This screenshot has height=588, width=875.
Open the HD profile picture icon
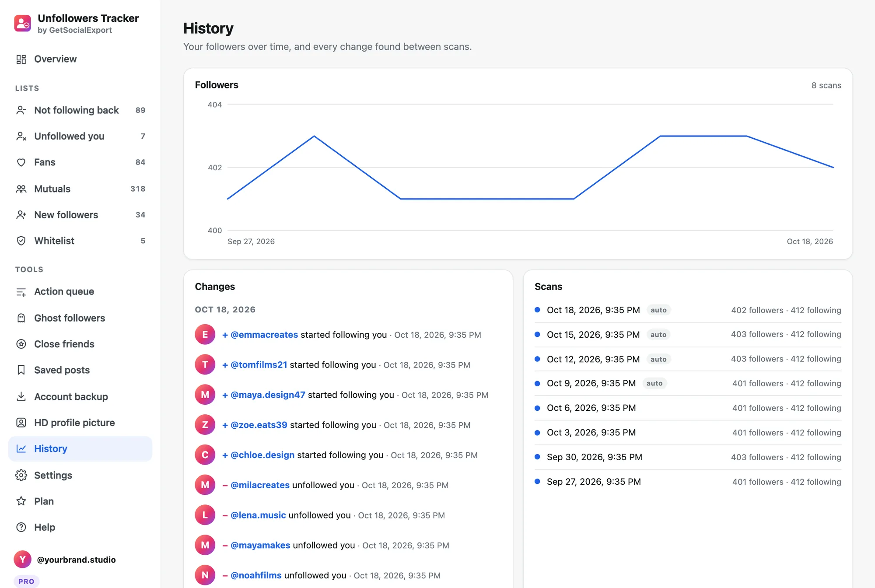(x=21, y=423)
